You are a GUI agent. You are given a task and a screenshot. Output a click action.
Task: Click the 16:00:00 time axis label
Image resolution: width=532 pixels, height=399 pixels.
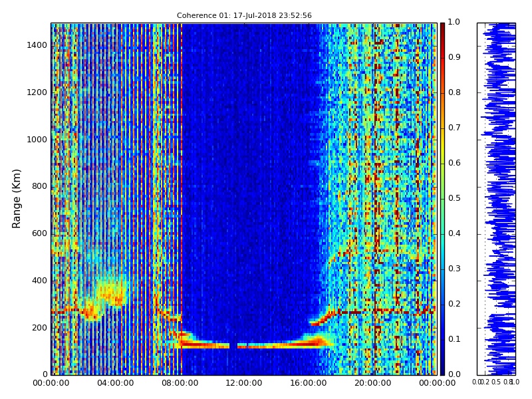pyautogui.click(x=309, y=383)
